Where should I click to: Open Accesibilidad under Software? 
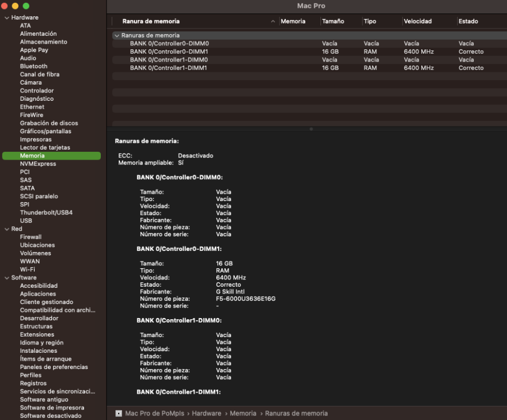(39, 286)
